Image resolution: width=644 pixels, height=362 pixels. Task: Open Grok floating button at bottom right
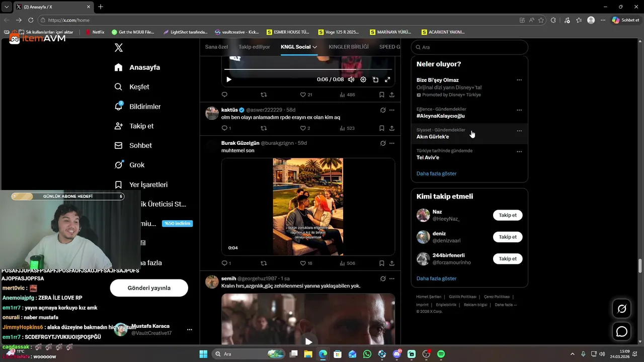pyautogui.click(x=622, y=309)
